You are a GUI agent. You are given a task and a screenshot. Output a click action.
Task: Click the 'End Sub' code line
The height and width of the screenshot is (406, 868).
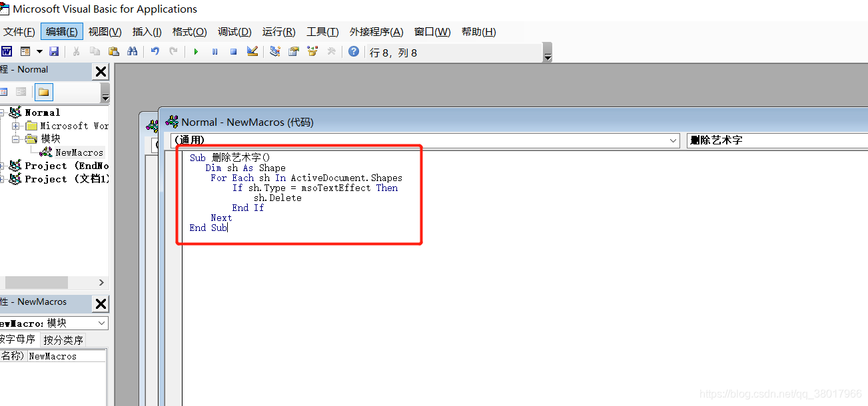pyautogui.click(x=209, y=228)
